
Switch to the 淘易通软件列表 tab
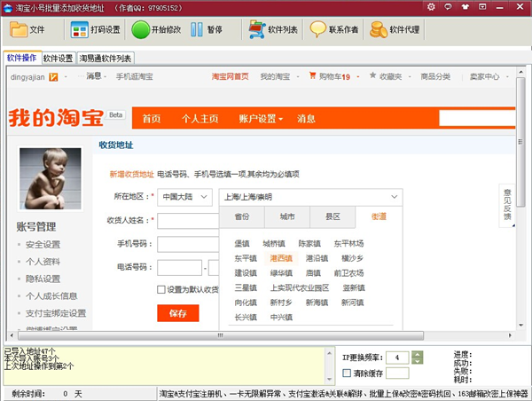[x=106, y=59]
